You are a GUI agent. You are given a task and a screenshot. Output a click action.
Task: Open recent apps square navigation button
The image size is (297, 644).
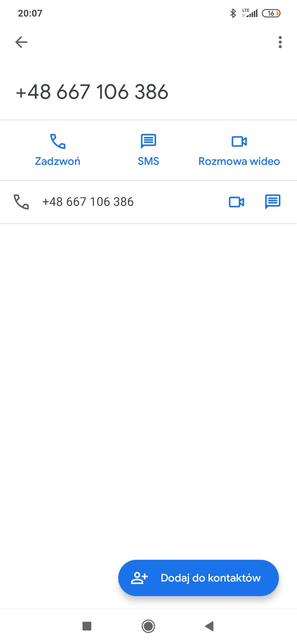(x=87, y=626)
